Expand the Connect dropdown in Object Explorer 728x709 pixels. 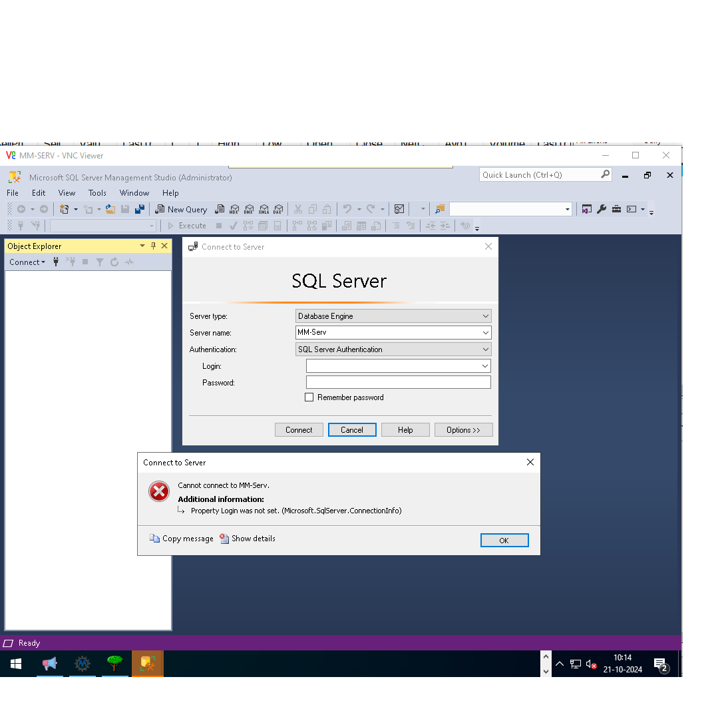[x=27, y=262]
